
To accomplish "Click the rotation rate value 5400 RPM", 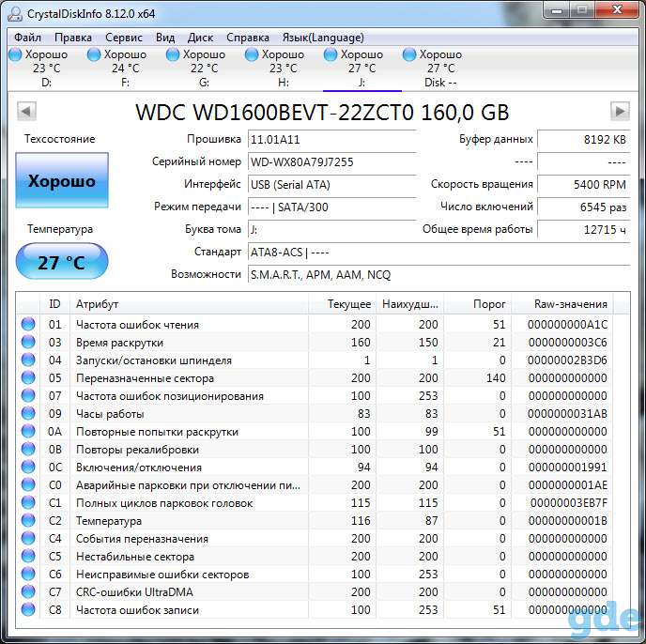I will [x=584, y=185].
